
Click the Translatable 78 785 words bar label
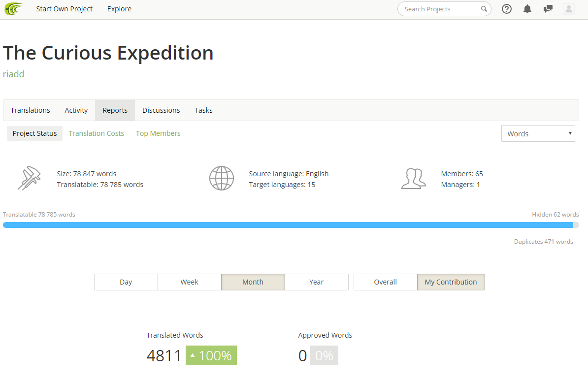[x=39, y=214]
